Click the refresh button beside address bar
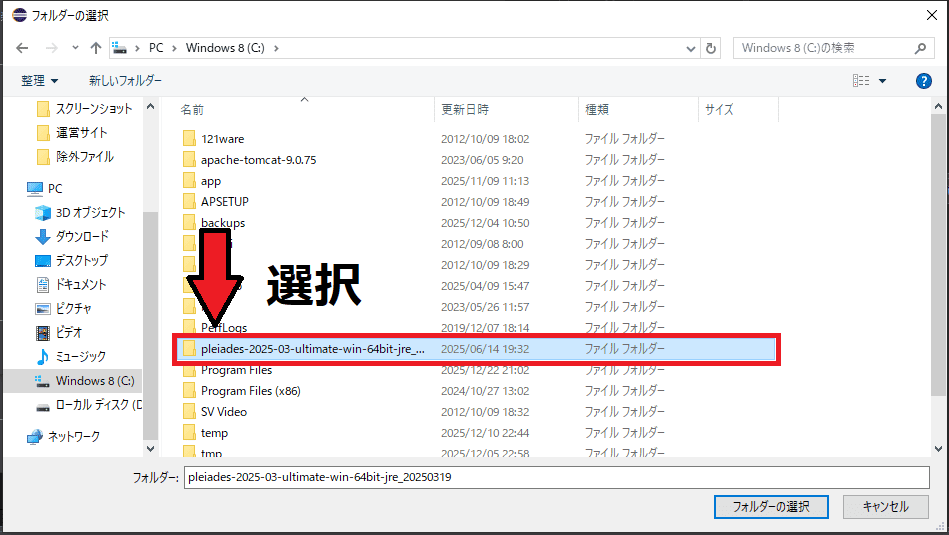Viewport: 949px width, 535px height. tap(711, 48)
